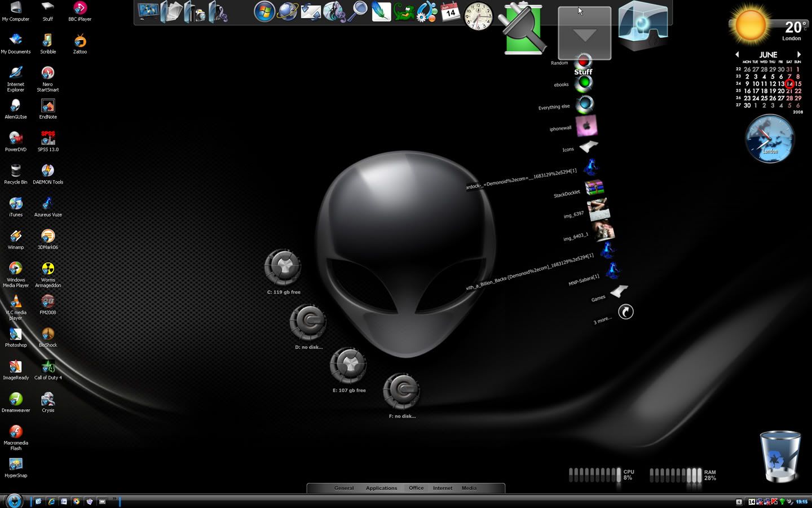Launch Worms Armageddon shortcut
The image size is (812, 508).
[48, 275]
